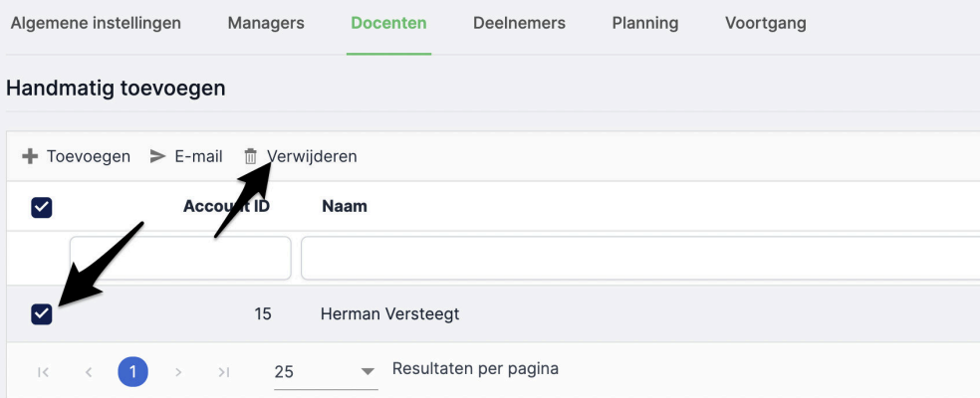The image size is (980, 398).
Task: Jump to last results page
Action: (223, 372)
